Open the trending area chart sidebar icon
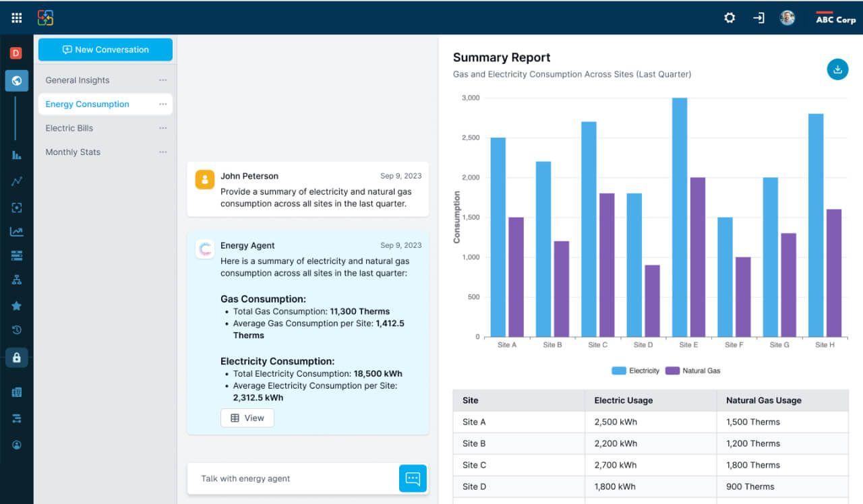Viewport: 863px width, 504px height. 17,232
